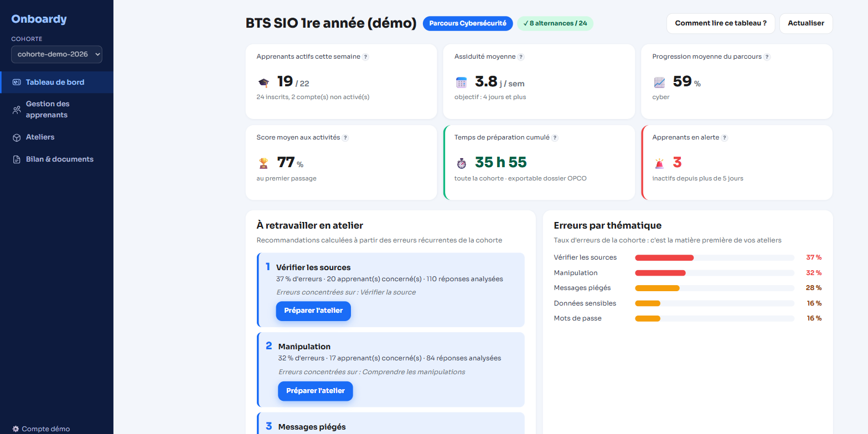Click the trophy icon in Score moyen card
The image size is (868, 434).
[263, 163]
